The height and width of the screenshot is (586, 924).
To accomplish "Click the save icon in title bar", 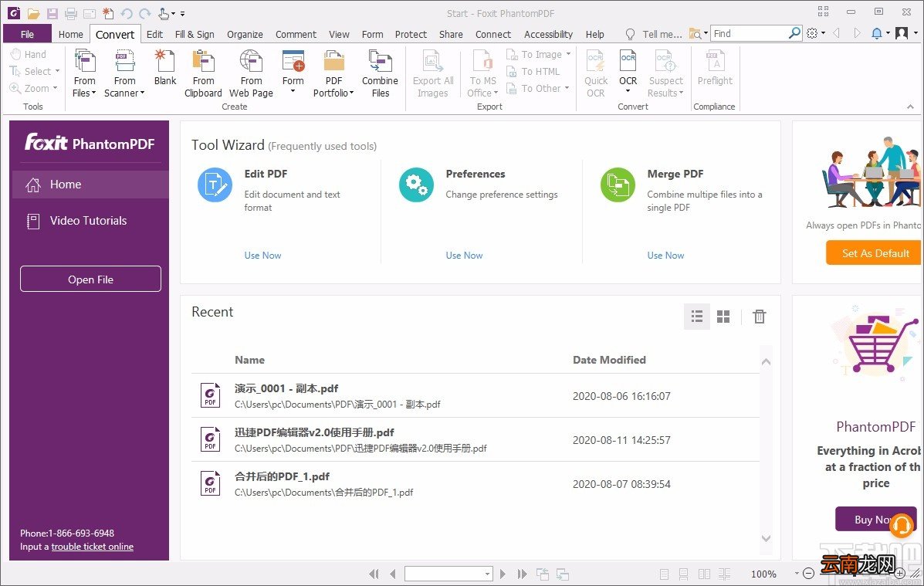I will pos(52,13).
